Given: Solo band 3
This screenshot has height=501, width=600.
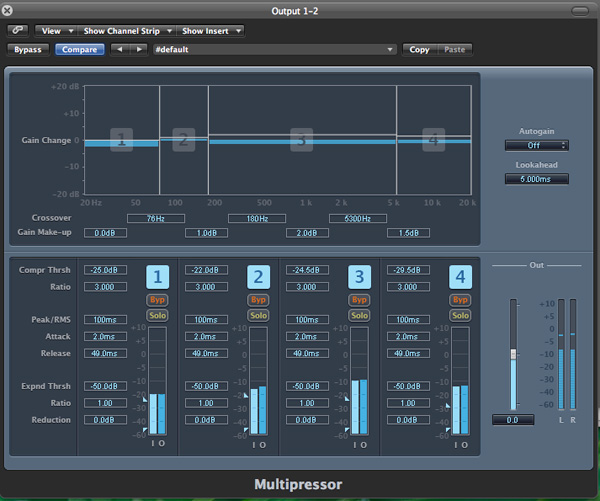Looking at the screenshot, I should 360,315.
